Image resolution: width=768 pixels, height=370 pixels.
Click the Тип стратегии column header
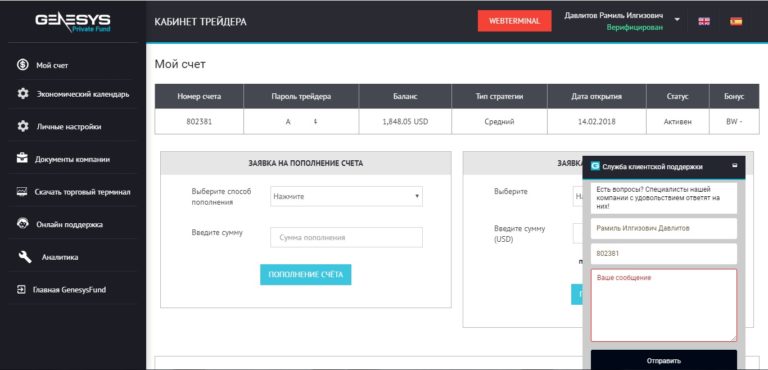[499, 97]
